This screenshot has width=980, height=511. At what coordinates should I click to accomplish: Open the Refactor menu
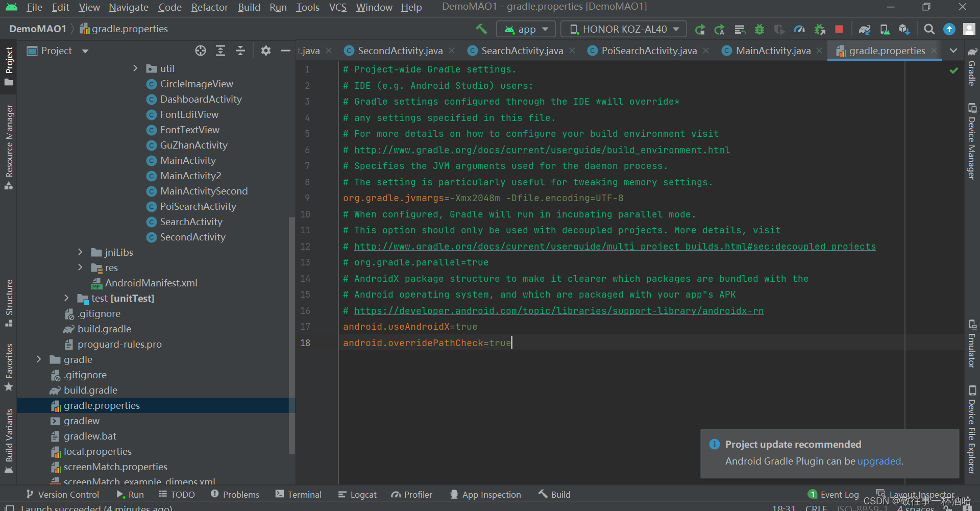click(209, 7)
